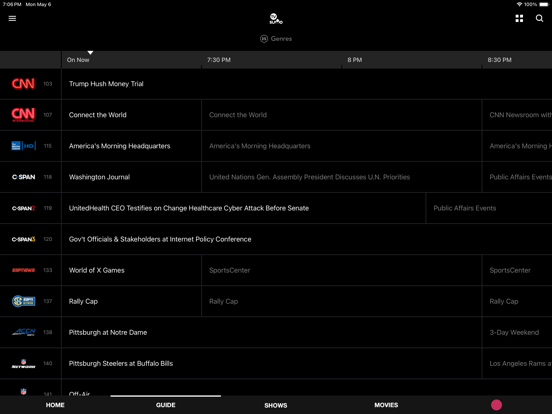552x414 pixels.
Task: Open on-now America's Morning Headquarters
Action: [131, 146]
